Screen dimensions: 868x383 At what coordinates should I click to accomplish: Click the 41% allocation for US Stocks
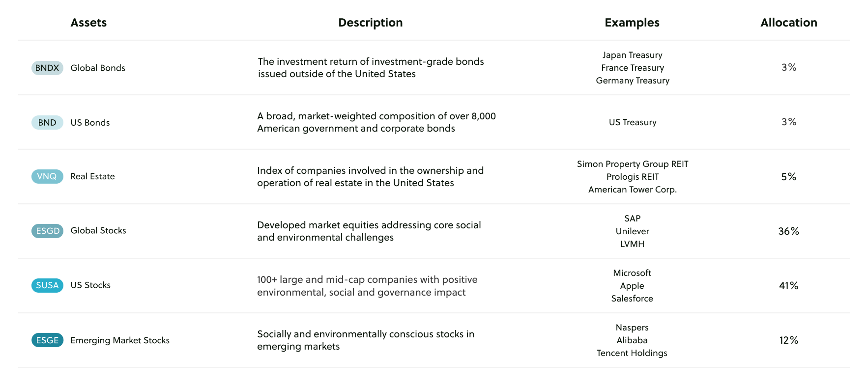(x=788, y=286)
